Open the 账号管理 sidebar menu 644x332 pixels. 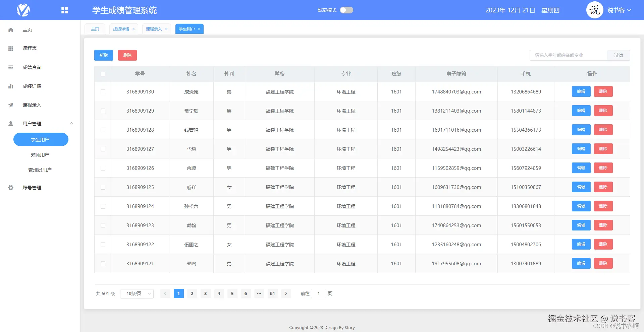pyautogui.click(x=40, y=188)
